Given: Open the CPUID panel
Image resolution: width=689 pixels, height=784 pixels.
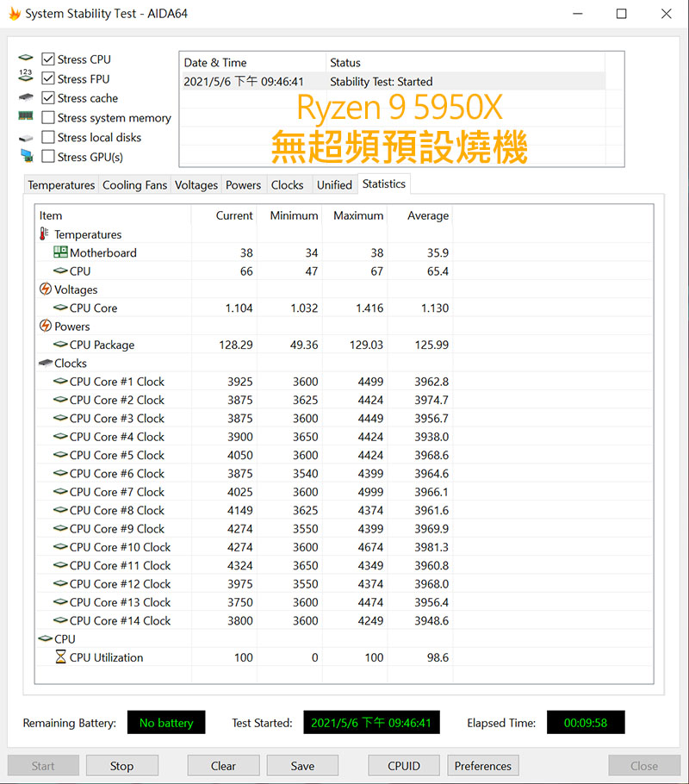Looking at the screenshot, I should [x=404, y=766].
